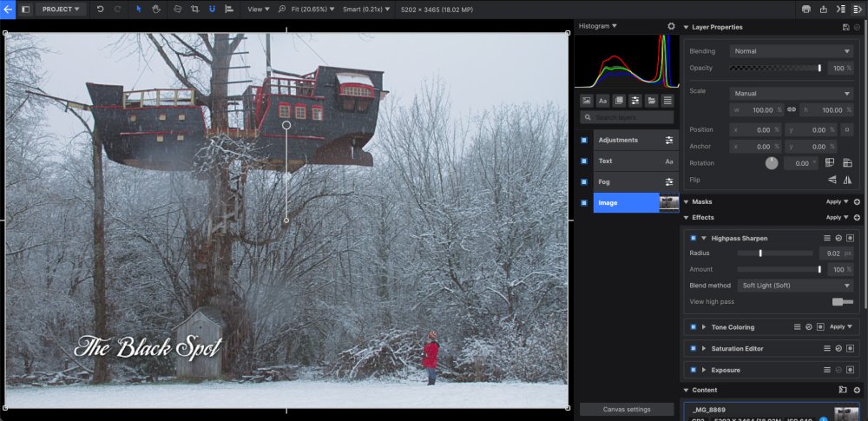The width and height of the screenshot is (868, 421).
Task: Click the undo arrow icon
Action: (101, 9)
